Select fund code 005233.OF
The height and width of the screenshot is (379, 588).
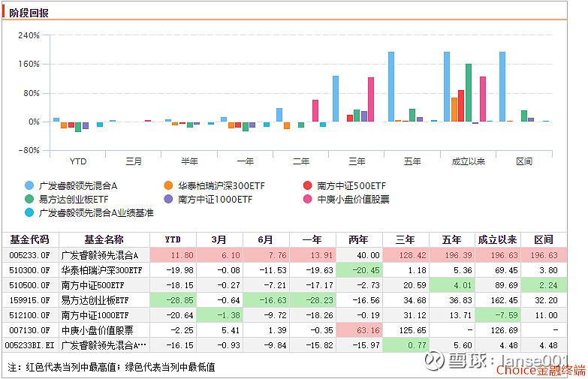click(29, 255)
